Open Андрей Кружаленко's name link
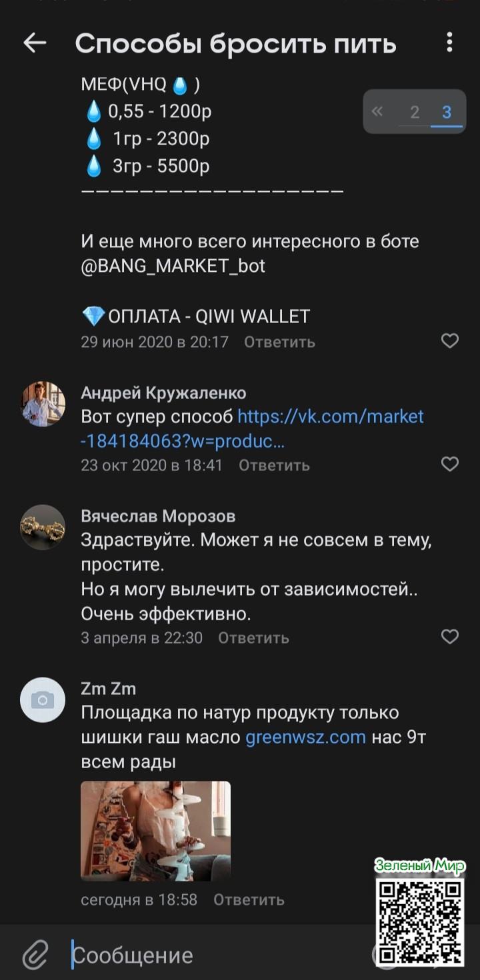 163,393
